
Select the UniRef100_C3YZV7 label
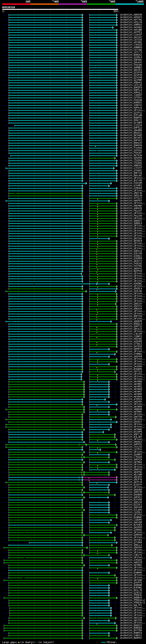131,168
